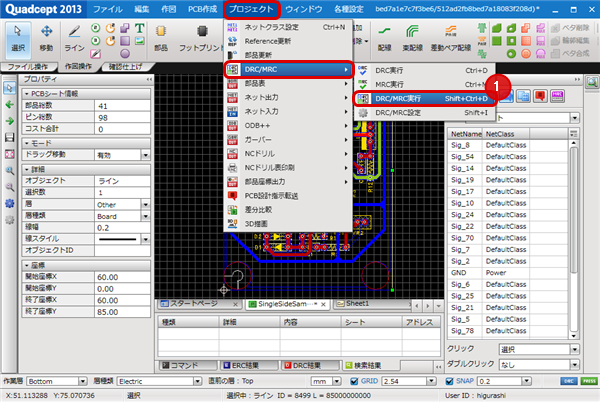Viewport: 600px width, 402px height.
Task: Click the フットプリント footprint tool
Action: pyautogui.click(x=201, y=39)
